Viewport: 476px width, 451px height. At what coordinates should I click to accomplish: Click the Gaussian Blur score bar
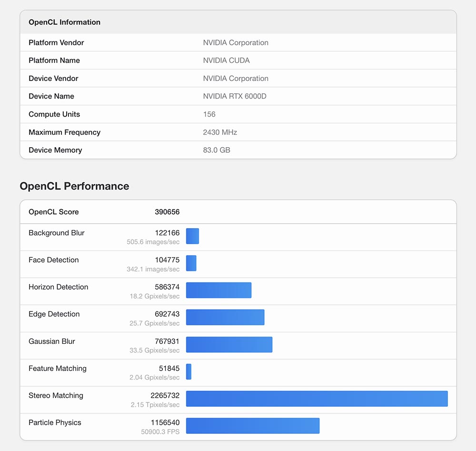[x=229, y=344]
